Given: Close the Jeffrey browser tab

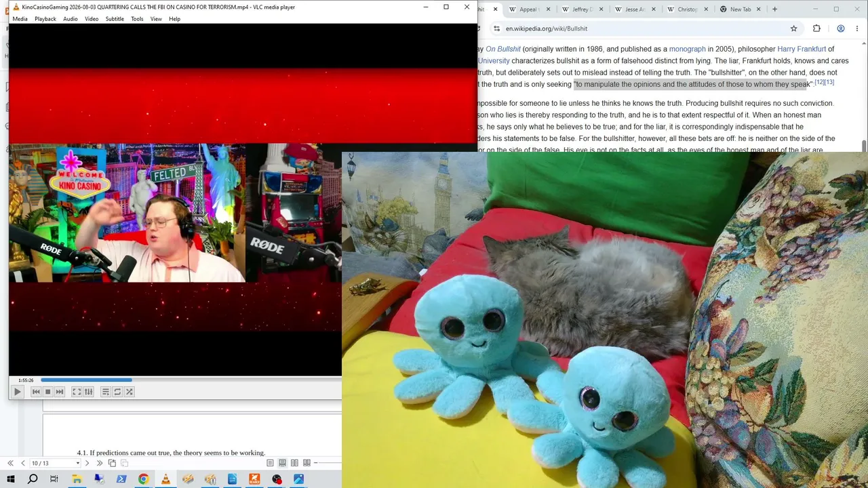Looking at the screenshot, I should click(x=601, y=9).
